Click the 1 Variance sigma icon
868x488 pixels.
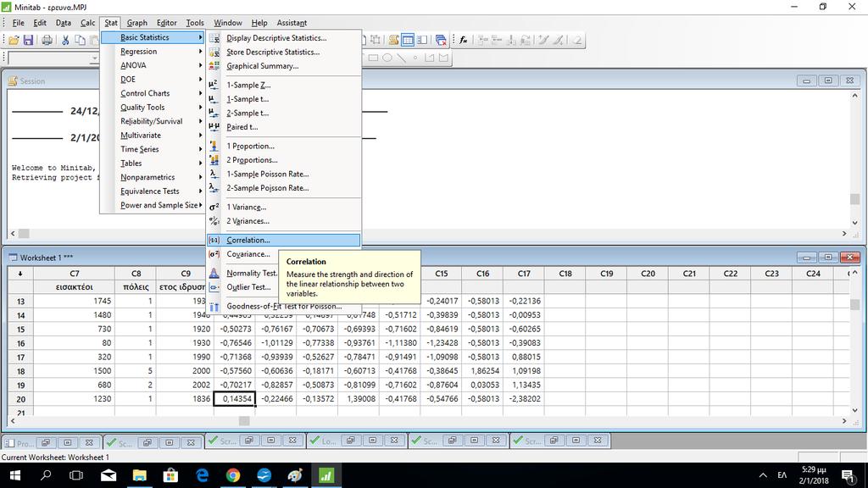[214, 207]
